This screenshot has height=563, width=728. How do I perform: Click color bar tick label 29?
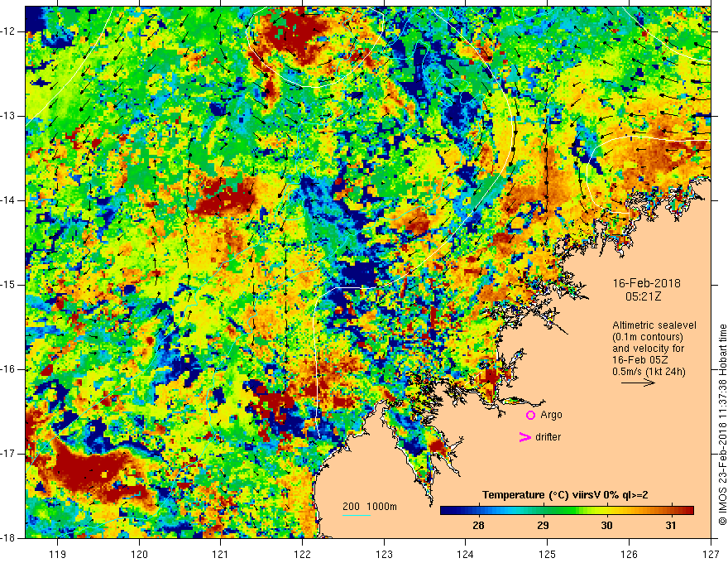[543, 526]
